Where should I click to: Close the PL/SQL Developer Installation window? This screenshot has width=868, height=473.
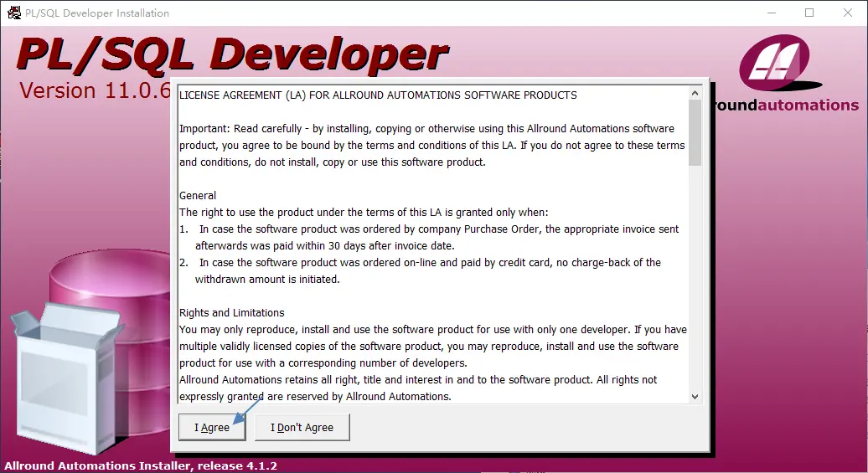848,13
